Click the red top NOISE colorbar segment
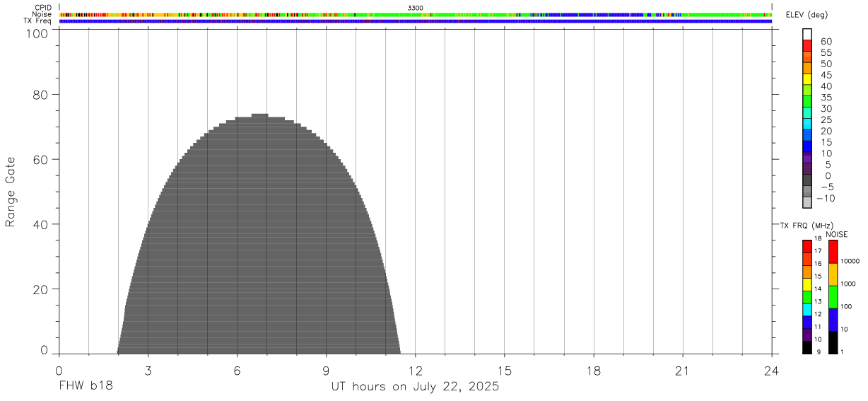 833,252
